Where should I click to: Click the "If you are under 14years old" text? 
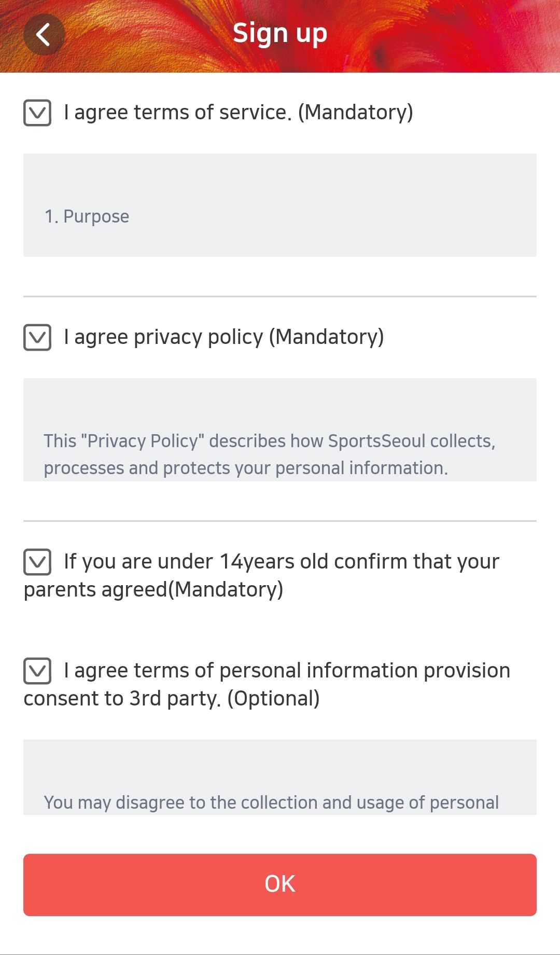[281, 562]
